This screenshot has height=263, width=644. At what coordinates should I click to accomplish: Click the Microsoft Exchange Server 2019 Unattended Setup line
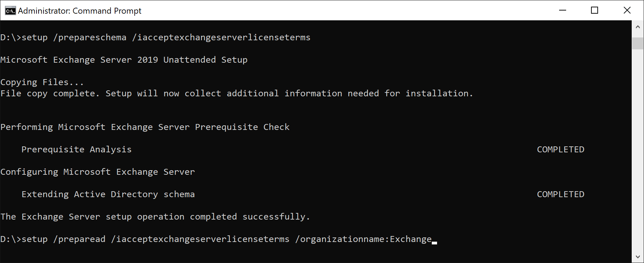click(124, 60)
